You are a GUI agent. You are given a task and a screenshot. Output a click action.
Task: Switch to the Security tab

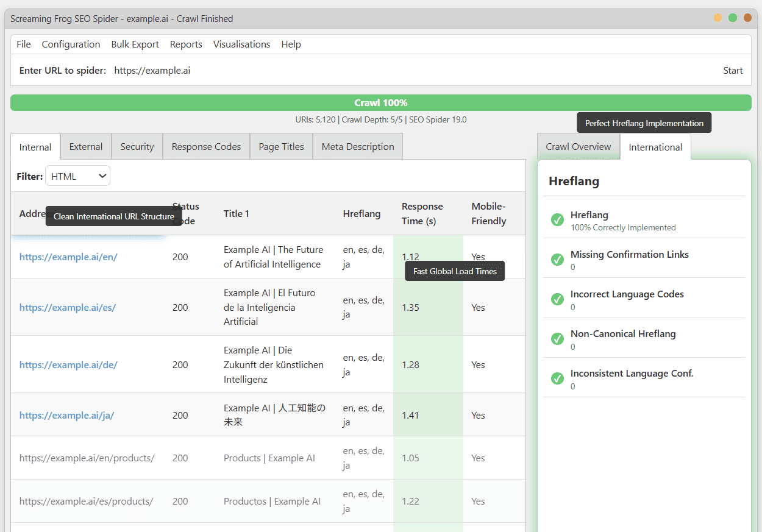[137, 147]
